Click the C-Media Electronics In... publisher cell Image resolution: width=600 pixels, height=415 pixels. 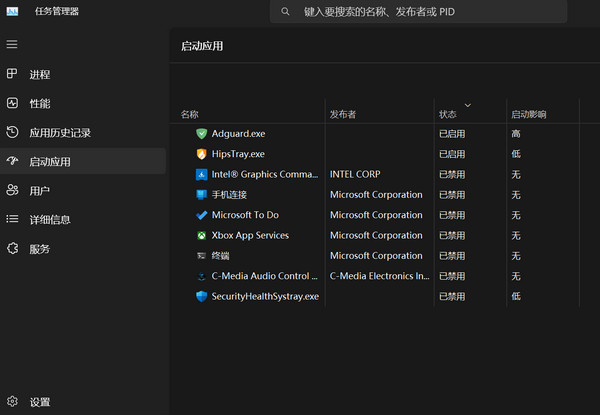click(380, 276)
